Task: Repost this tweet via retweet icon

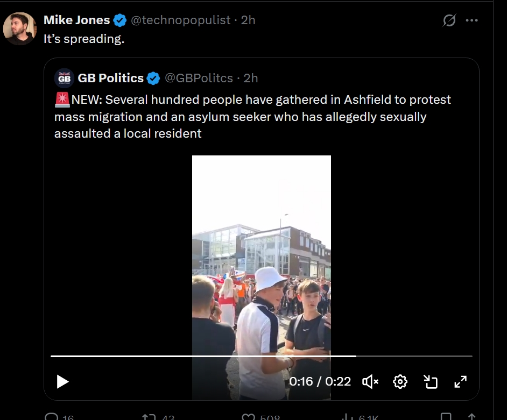Action: (x=149, y=417)
